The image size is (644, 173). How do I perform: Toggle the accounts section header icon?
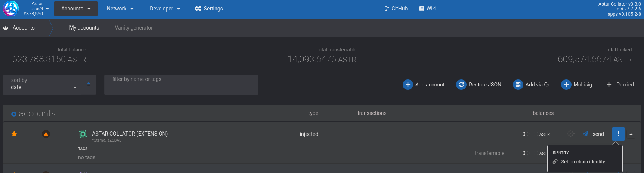pyautogui.click(x=14, y=114)
